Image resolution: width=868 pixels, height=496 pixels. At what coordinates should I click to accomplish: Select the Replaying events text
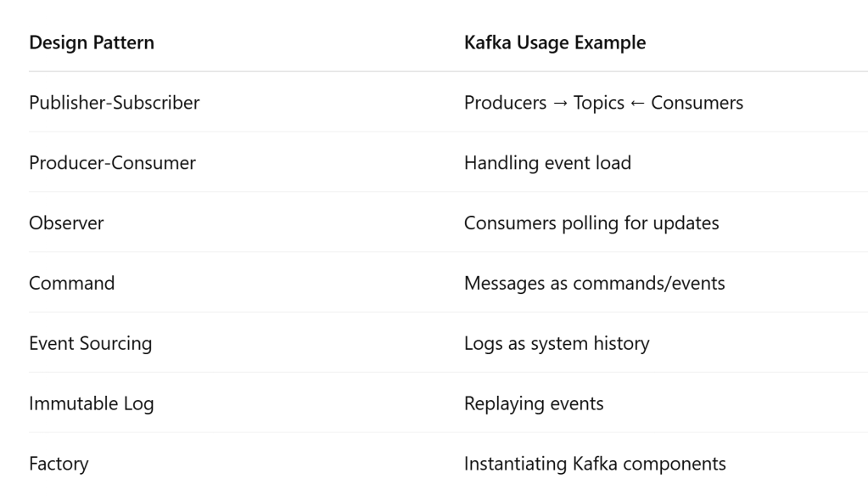tap(534, 404)
